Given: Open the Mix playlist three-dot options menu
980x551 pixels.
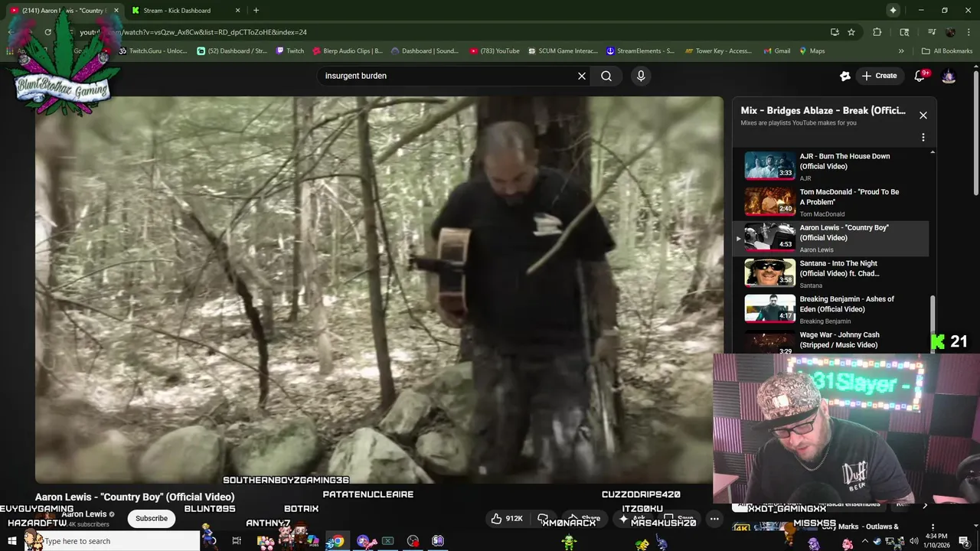Looking at the screenshot, I should coord(923,138).
